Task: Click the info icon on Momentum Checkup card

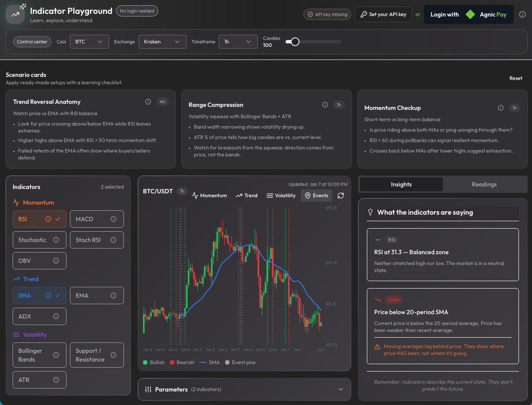Action: tap(500, 107)
